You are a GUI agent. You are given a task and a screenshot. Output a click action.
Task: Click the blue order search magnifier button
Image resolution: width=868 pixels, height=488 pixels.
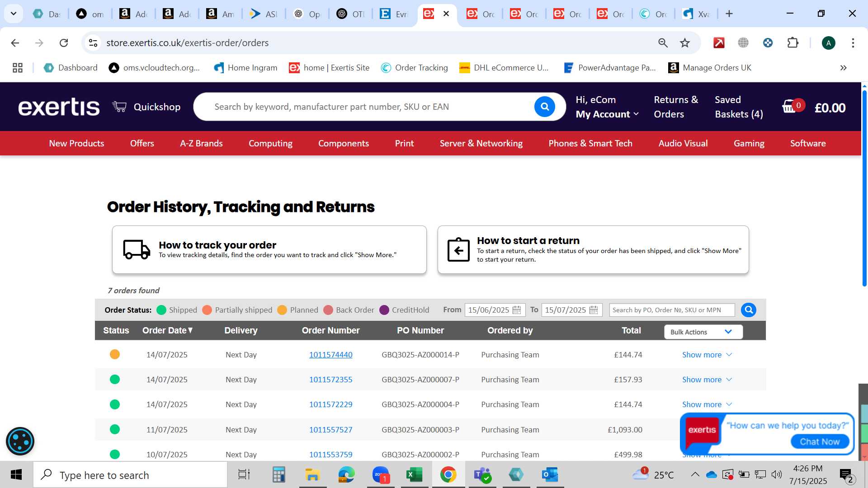point(748,310)
